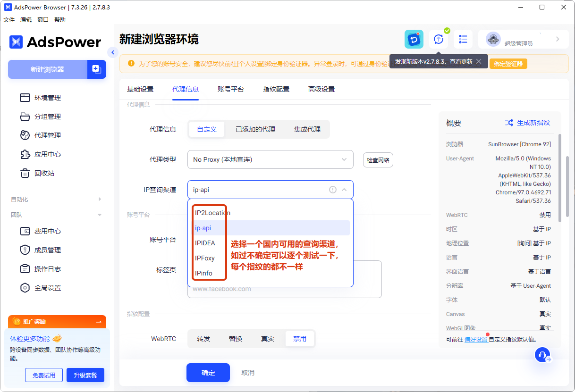Click the info icon in IP查询渠道 field
This screenshot has width=575, height=392.
[x=333, y=190]
